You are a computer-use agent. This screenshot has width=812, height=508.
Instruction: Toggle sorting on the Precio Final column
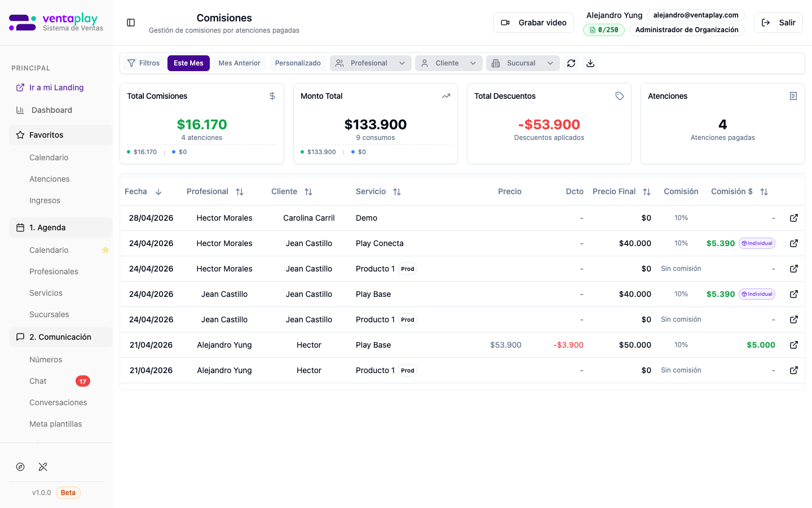point(647,192)
